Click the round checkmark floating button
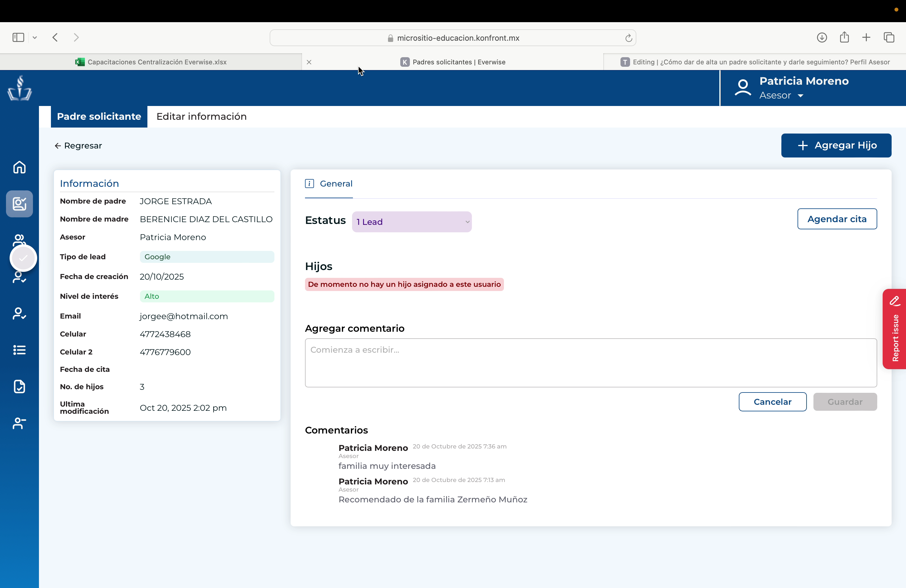This screenshot has height=588, width=906. point(23,258)
